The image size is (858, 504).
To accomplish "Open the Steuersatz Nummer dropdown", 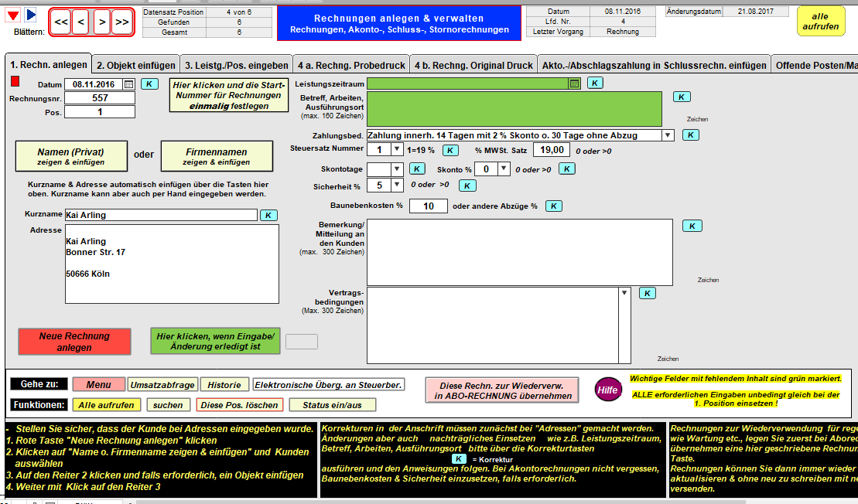I will (x=397, y=149).
